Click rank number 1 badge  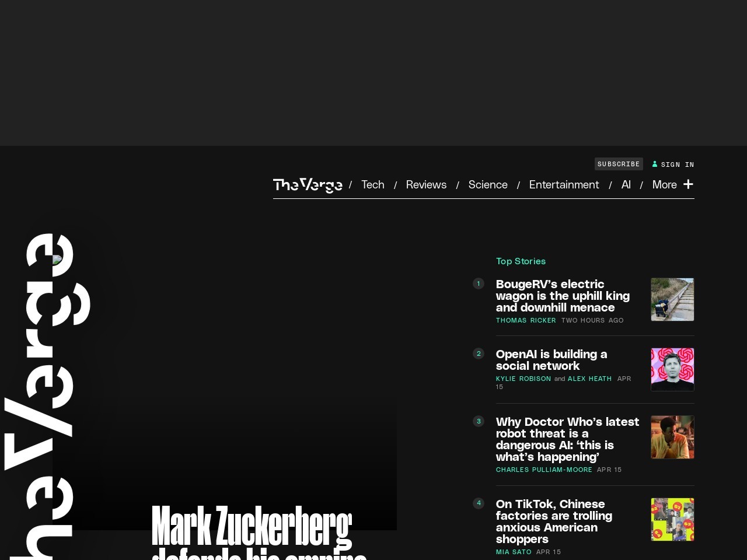point(479,283)
